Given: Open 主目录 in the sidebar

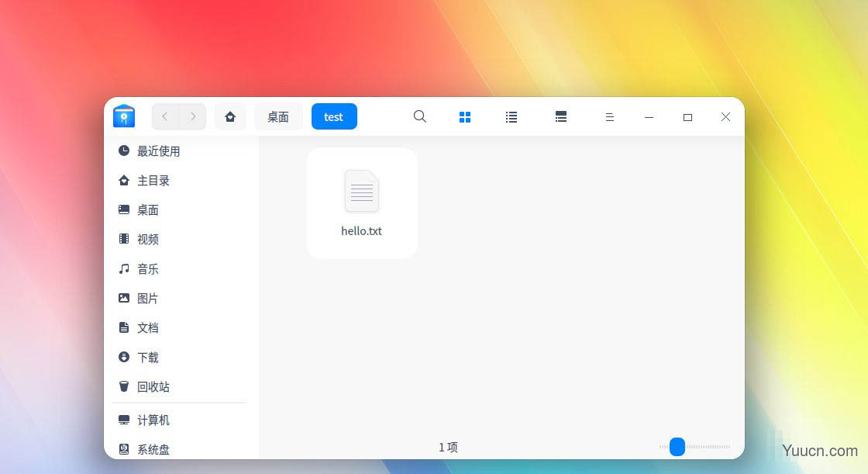Looking at the screenshot, I should (181, 180).
